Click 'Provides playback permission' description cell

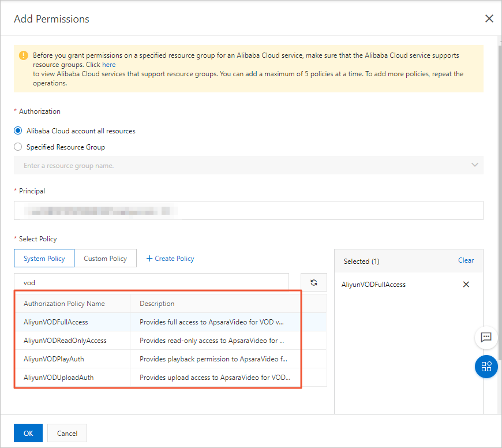coord(213,359)
